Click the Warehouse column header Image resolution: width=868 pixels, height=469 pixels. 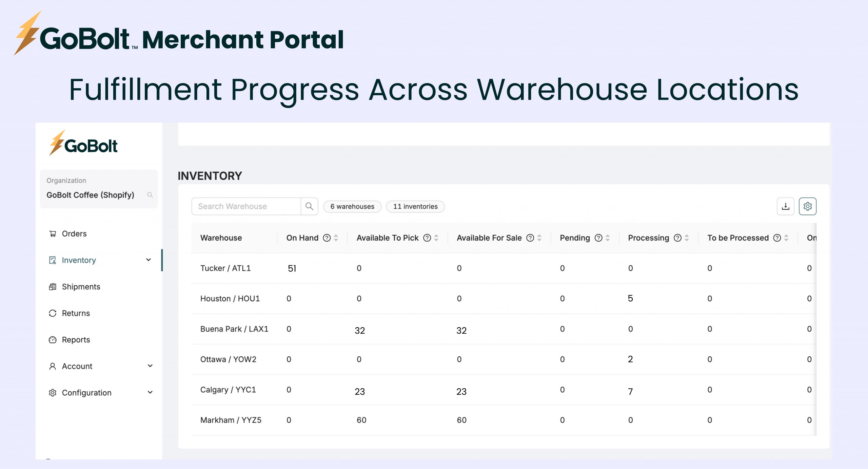(221, 238)
